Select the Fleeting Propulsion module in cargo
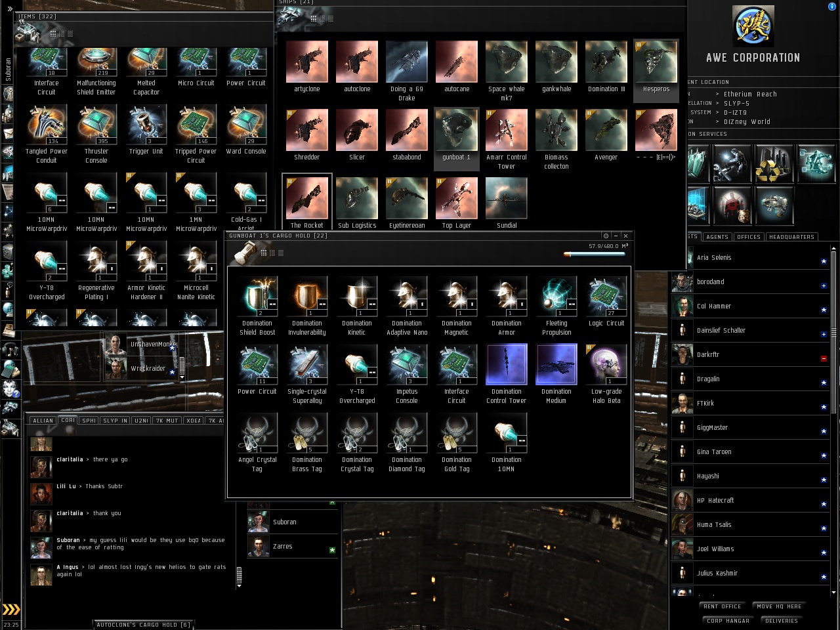Image resolution: width=840 pixels, height=630 pixels. pyautogui.click(x=556, y=306)
